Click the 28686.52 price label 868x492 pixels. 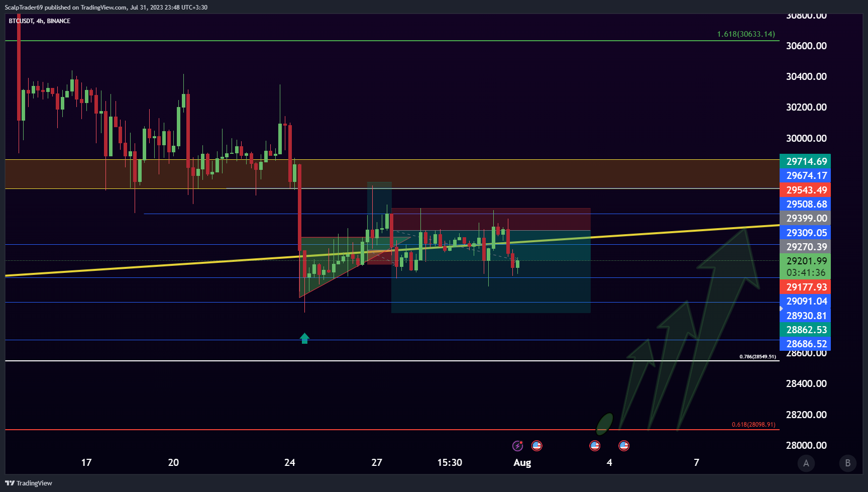(805, 344)
